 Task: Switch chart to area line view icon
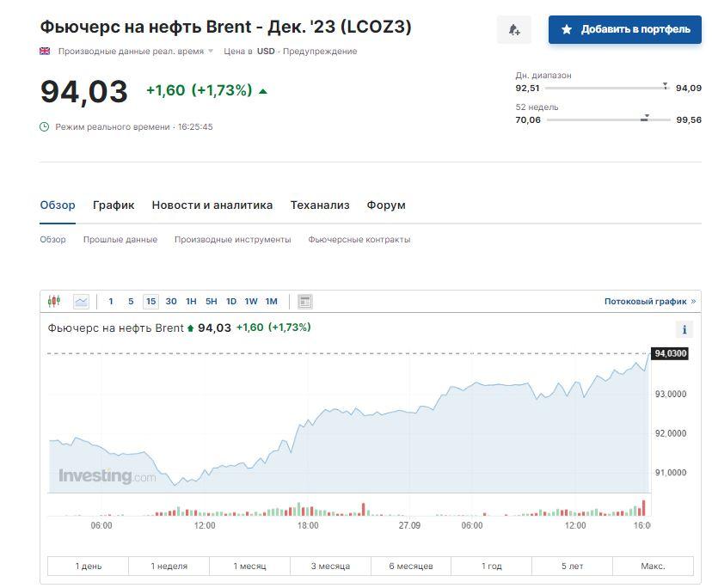pyautogui.click(x=81, y=301)
